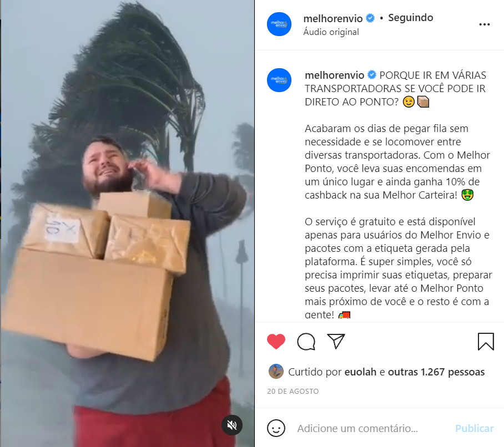
Task: Click melhorenvio avatar beside the caption
Action: [x=279, y=80]
